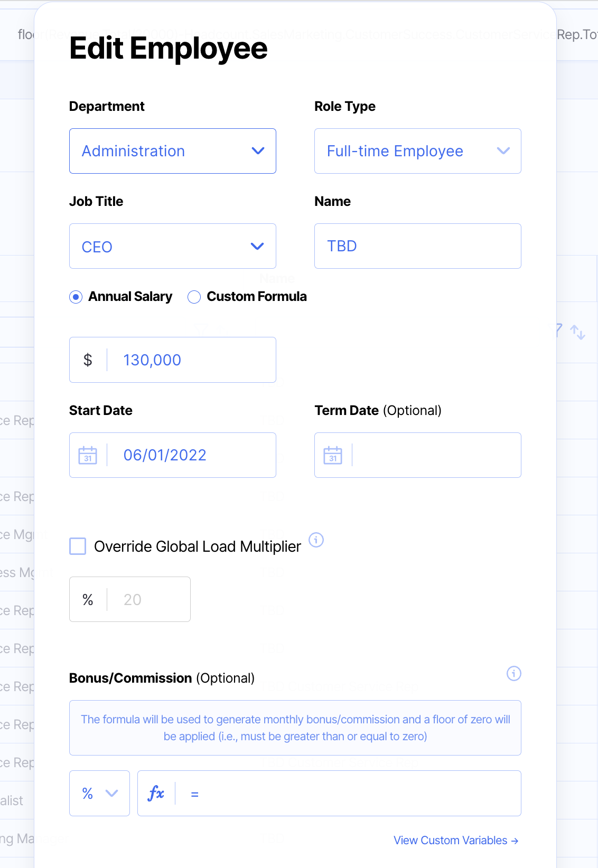Image resolution: width=598 pixels, height=868 pixels.
Task: Click the Start Date calendar icon
Action: [88, 455]
